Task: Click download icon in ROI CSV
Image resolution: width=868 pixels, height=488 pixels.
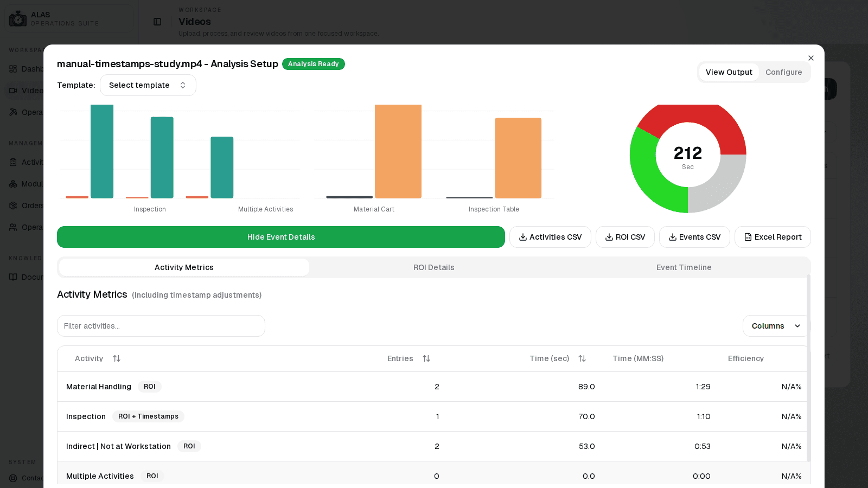Action: tap(609, 237)
